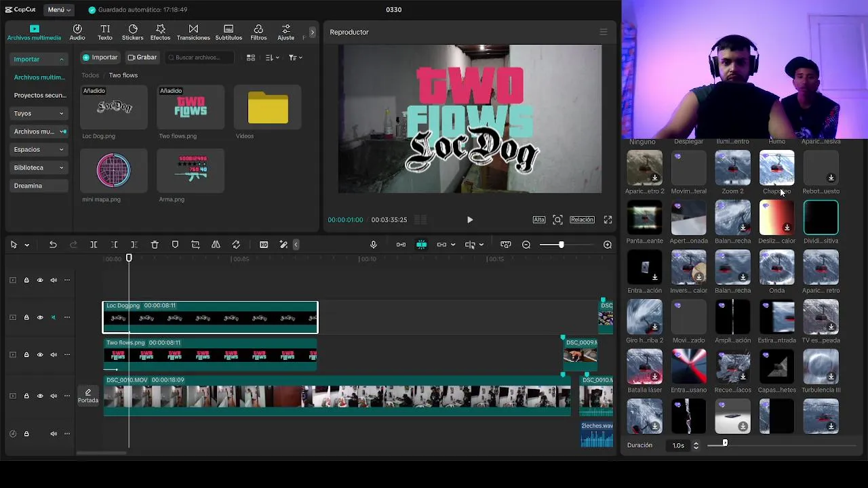This screenshot has height=488, width=868.
Task: Switch to the Audio tab
Action: [77, 32]
